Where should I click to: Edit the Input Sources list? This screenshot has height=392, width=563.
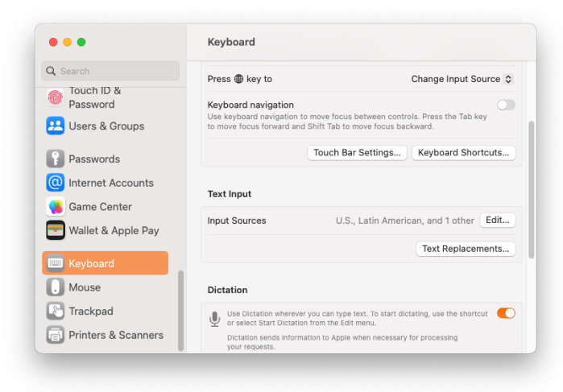[x=497, y=221]
